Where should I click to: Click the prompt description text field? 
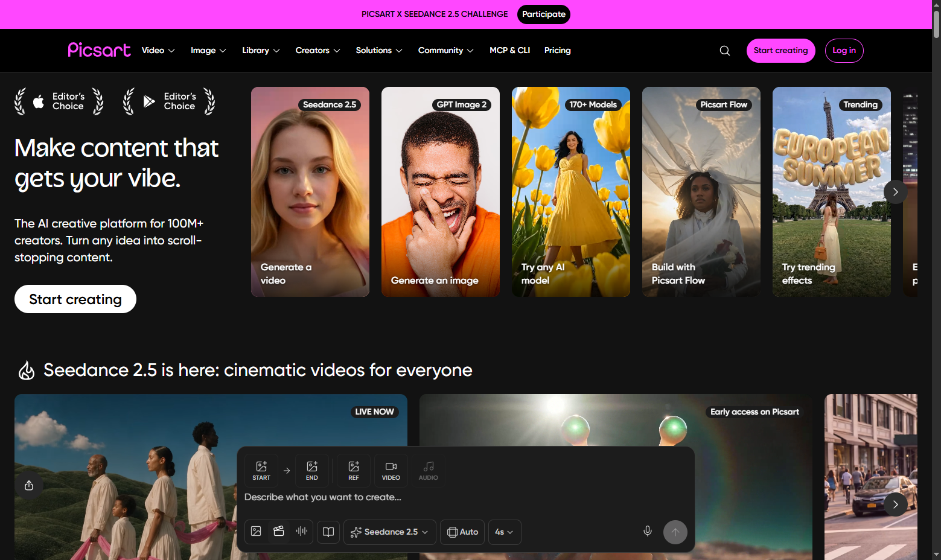[465, 497]
